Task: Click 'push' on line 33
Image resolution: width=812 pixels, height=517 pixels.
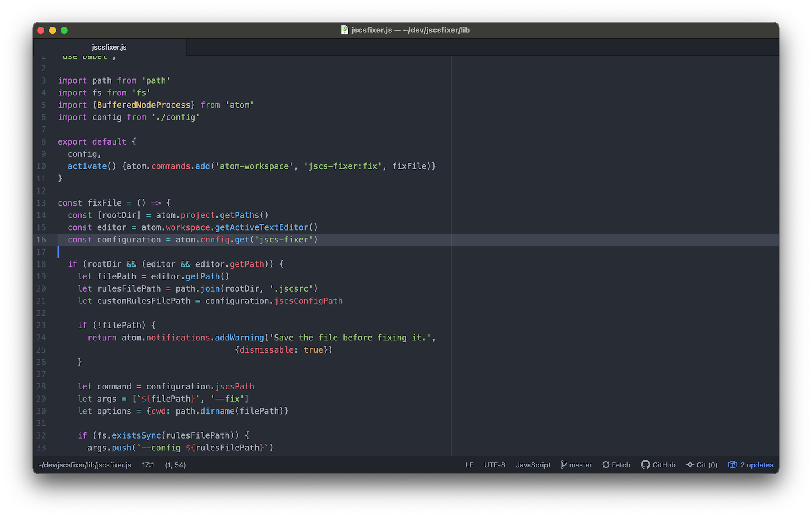Action: click(x=122, y=448)
